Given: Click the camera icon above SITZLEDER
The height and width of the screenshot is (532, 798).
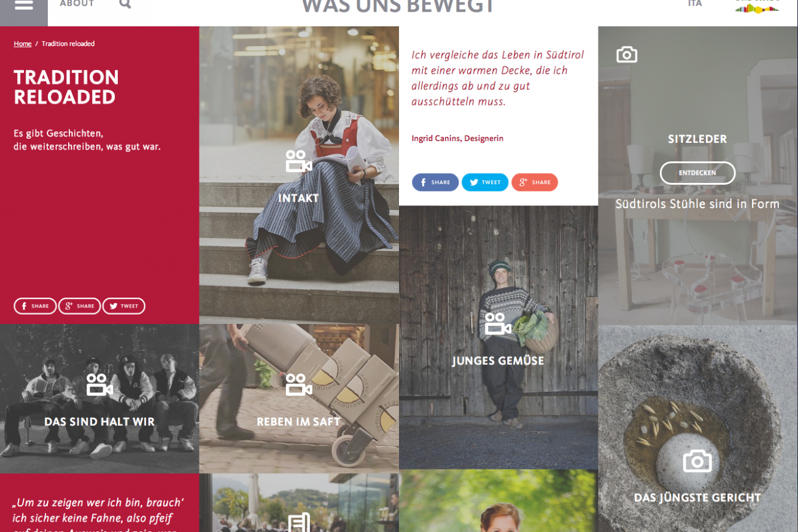Looking at the screenshot, I should [627, 55].
